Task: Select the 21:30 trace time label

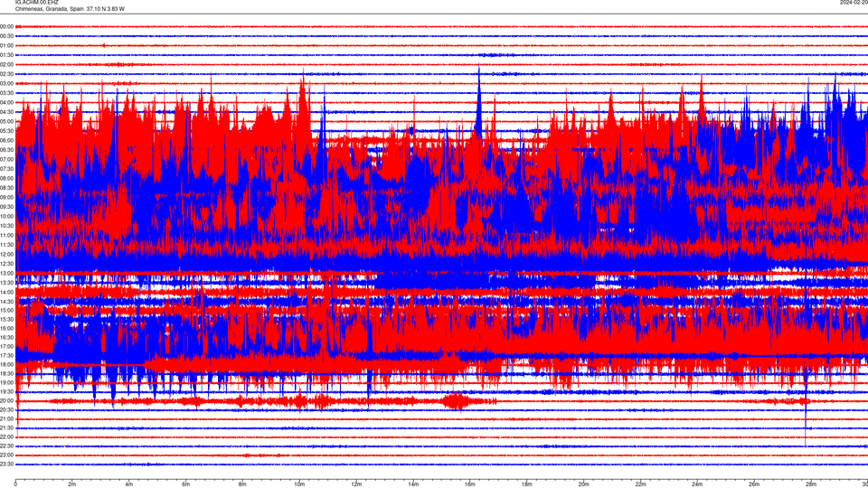Action: pos(6,427)
